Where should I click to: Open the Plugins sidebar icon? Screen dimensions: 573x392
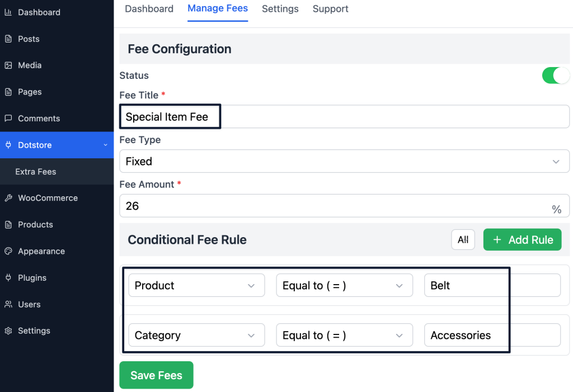[10, 277]
